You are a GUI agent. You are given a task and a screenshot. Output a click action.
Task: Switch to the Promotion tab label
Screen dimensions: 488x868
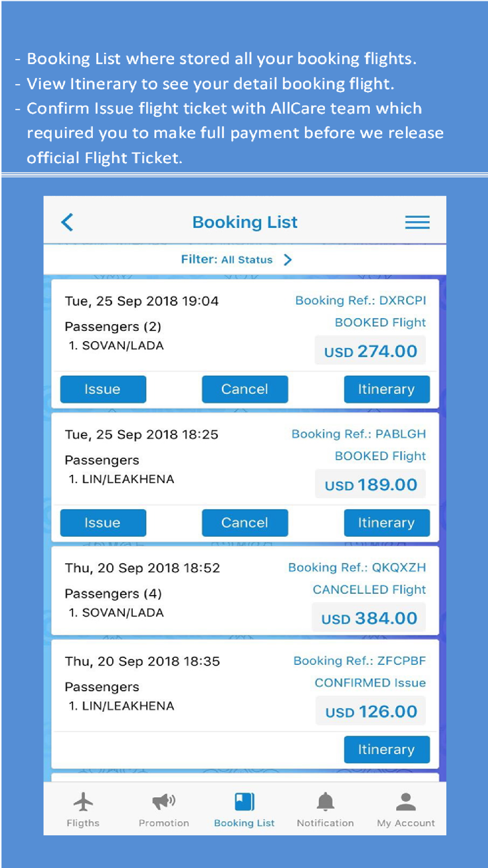[x=163, y=823]
